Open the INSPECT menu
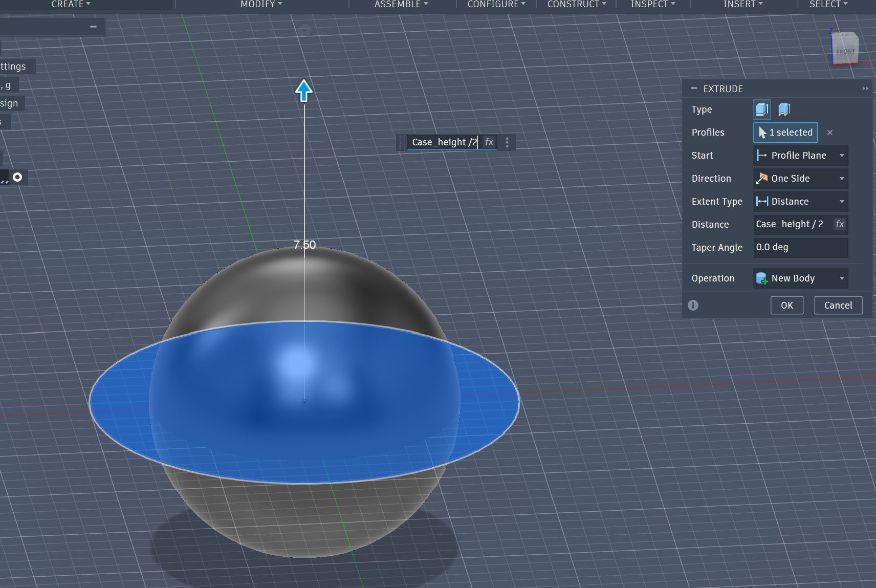The width and height of the screenshot is (876, 588). click(x=651, y=4)
